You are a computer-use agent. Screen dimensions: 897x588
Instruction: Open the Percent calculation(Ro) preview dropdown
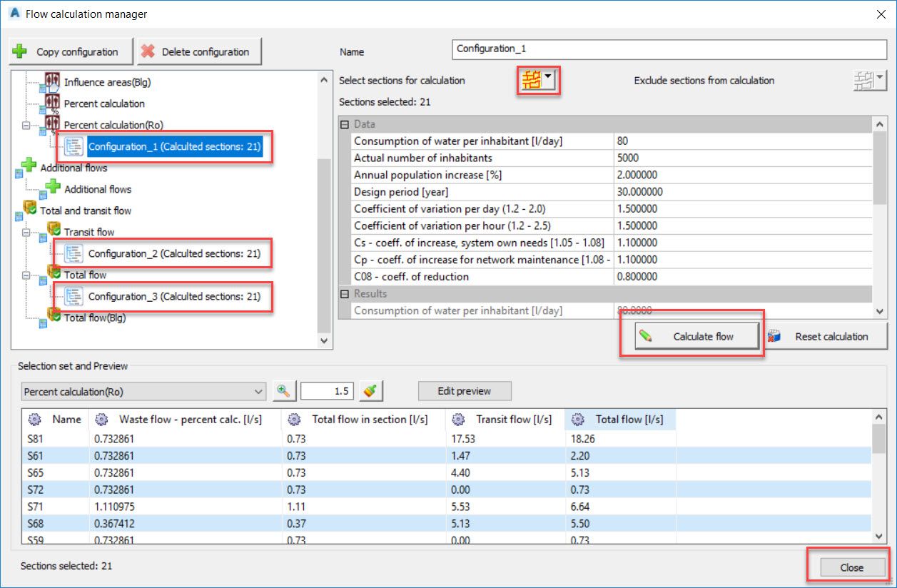click(143, 391)
